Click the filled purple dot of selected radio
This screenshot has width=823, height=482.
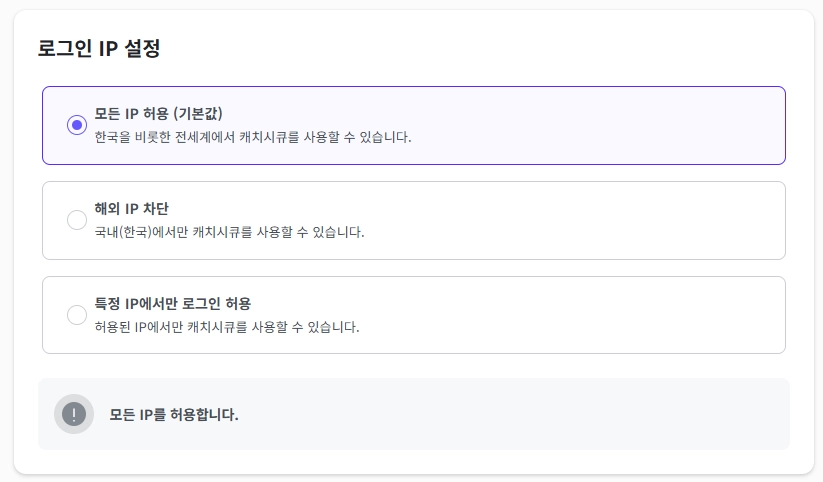(76, 125)
